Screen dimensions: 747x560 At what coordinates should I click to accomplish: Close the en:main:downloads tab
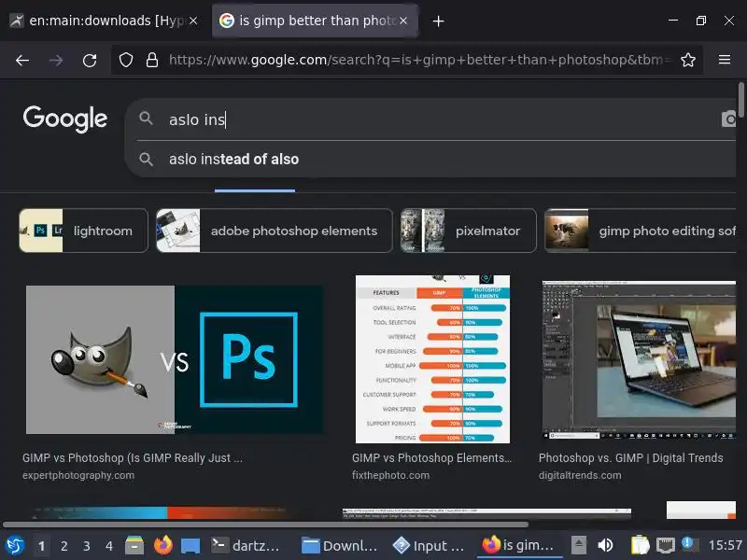[x=193, y=21]
